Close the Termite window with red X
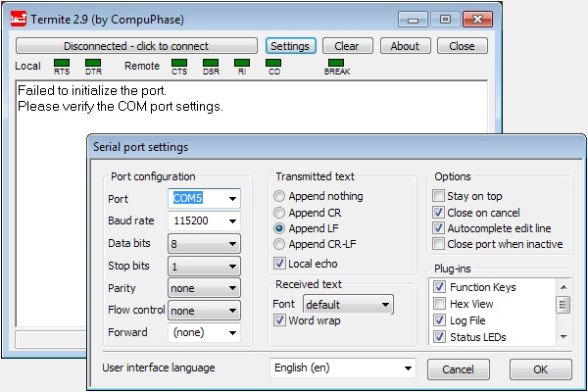Viewport: 588px width, 392px height. click(x=477, y=20)
